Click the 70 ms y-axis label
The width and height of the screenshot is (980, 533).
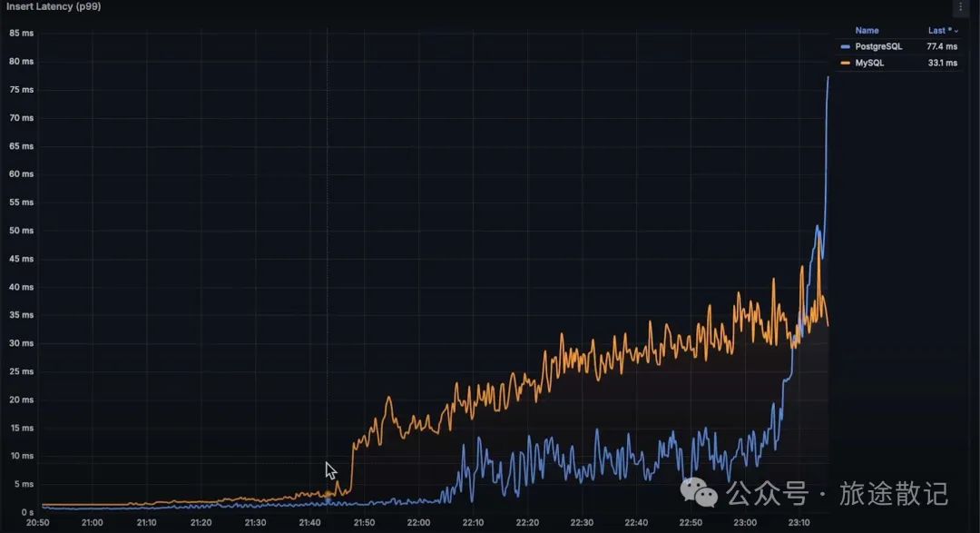coord(21,118)
